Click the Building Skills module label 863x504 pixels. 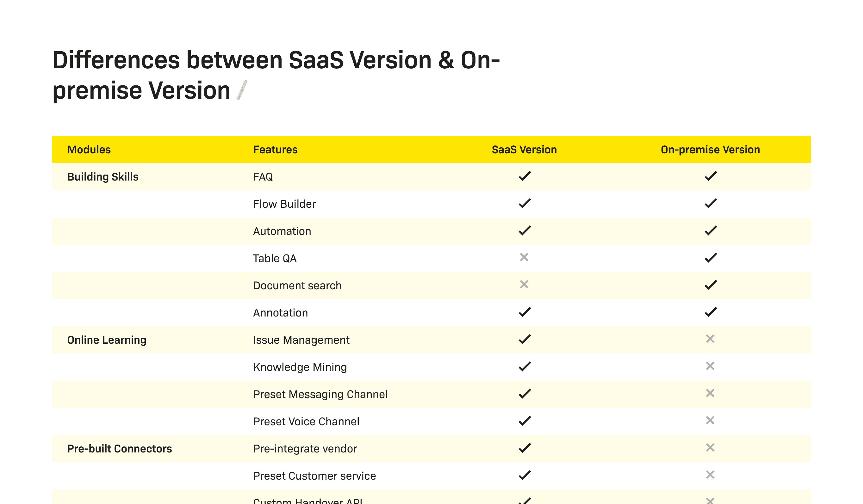pos(103,177)
